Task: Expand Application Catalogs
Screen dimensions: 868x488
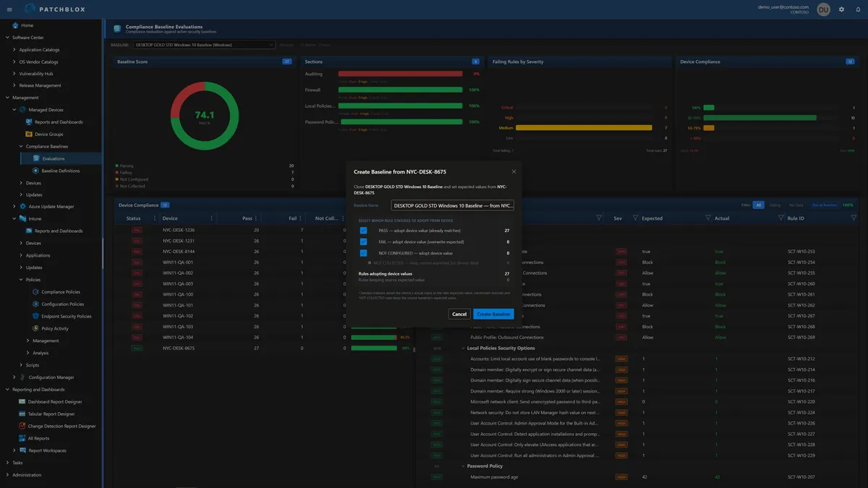Action: click(14, 50)
